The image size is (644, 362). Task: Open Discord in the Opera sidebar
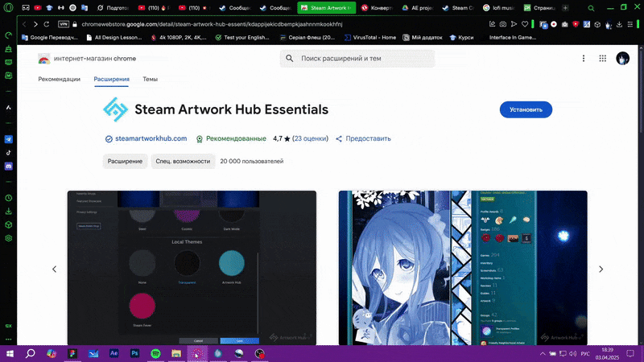(x=8, y=167)
